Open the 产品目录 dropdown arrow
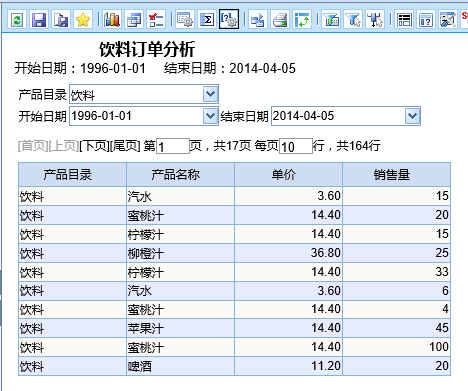The width and height of the screenshot is (468, 391). [x=210, y=94]
